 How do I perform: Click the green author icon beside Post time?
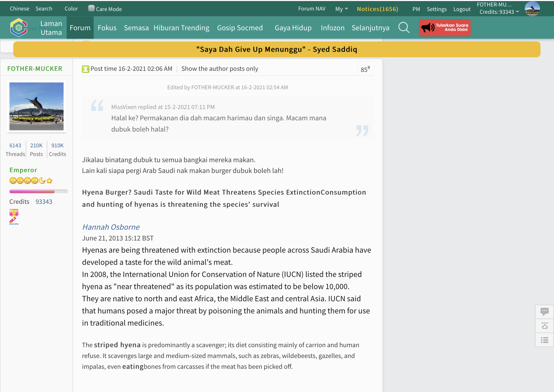click(x=85, y=69)
